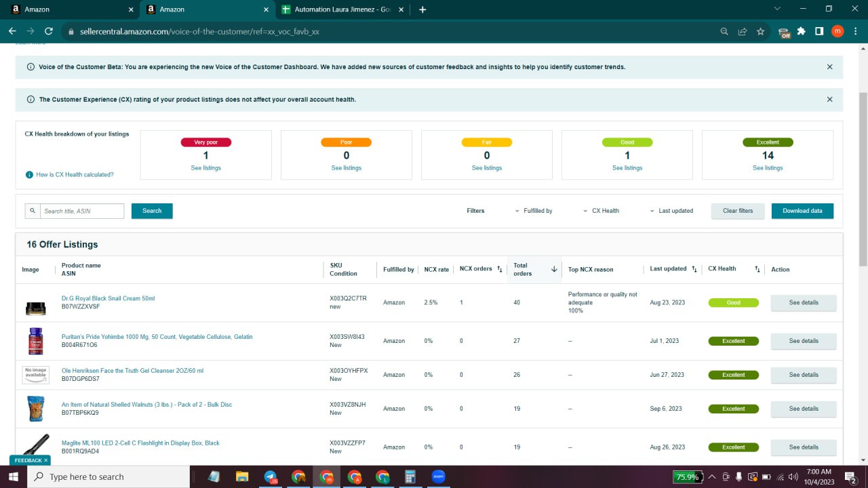Image resolution: width=868 pixels, height=488 pixels.
Task: Dismiss the Voice of the Customer Beta banner
Action: tap(829, 67)
